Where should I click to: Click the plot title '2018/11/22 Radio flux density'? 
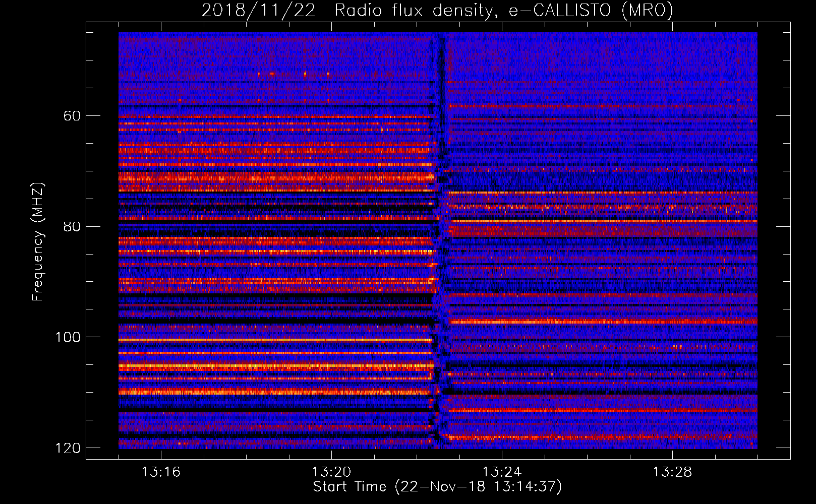437,10
